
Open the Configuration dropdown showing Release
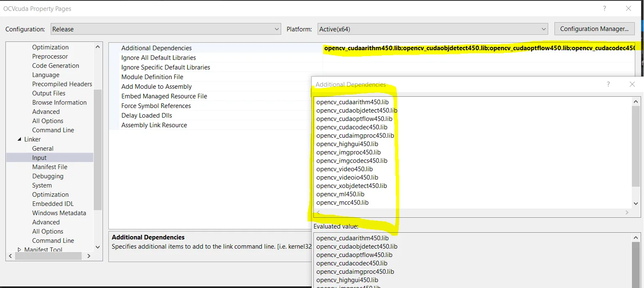point(166,29)
